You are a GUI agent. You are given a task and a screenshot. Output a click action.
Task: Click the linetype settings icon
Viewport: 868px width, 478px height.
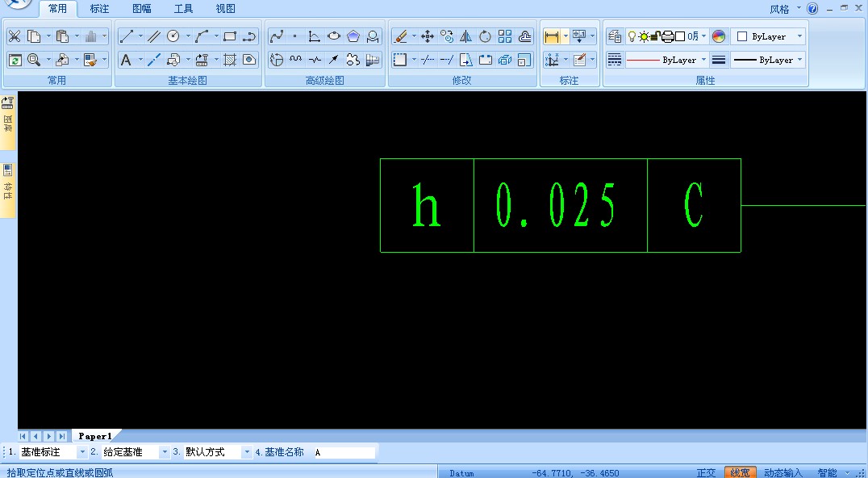click(x=615, y=60)
